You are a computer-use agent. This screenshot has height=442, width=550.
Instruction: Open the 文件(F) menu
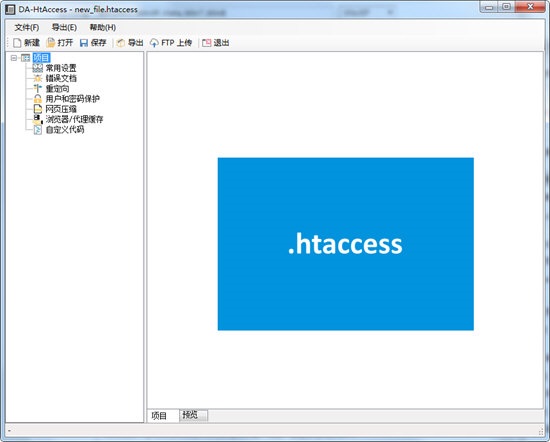pyautogui.click(x=27, y=27)
